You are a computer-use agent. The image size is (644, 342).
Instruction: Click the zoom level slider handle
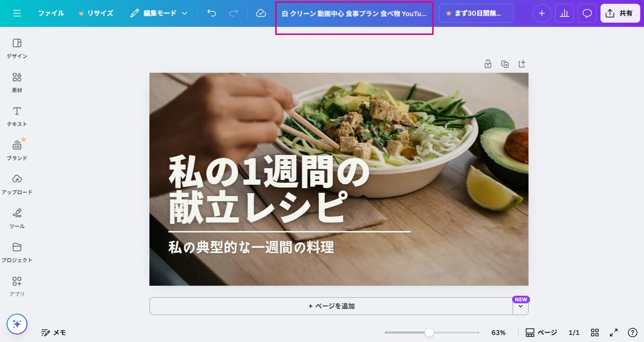tap(429, 333)
